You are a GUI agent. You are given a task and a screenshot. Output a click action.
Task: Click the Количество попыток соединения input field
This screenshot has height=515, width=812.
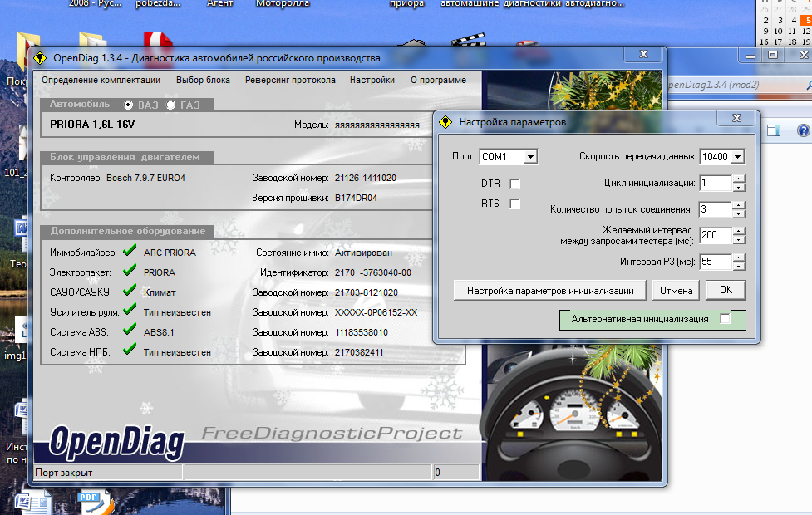[x=716, y=209]
